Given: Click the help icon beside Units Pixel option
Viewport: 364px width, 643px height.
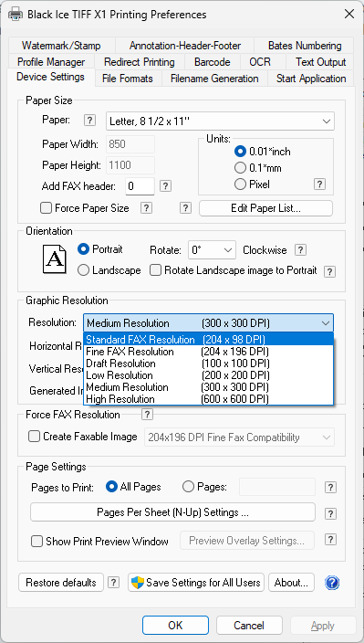Looking at the screenshot, I should [x=320, y=184].
